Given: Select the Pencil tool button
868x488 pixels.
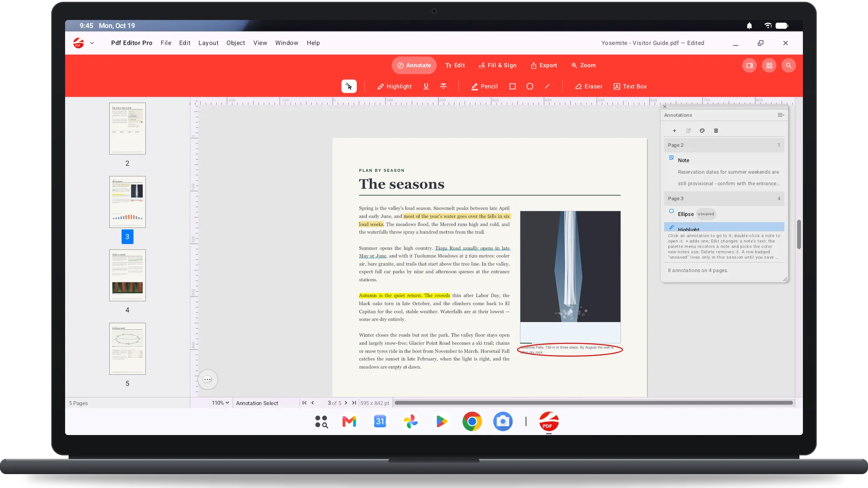Looking at the screenshot, I should click(484, 86).
